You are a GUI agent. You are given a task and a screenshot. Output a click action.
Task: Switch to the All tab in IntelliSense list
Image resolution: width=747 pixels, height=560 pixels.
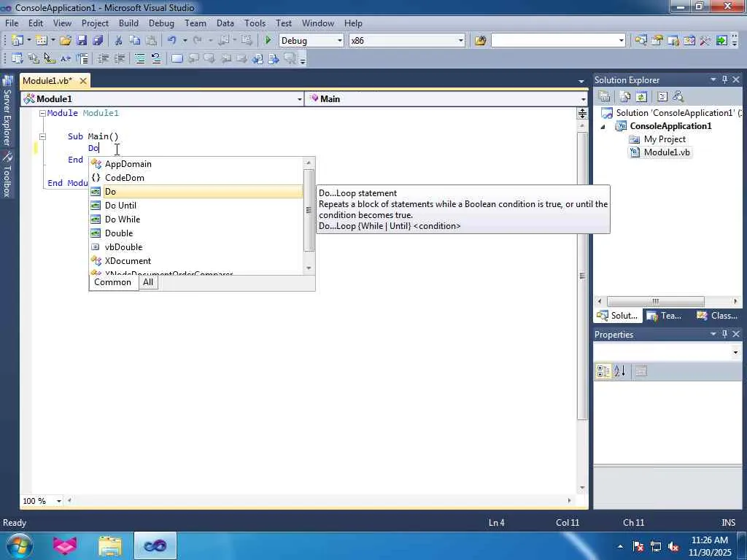(x=148, y=282)
